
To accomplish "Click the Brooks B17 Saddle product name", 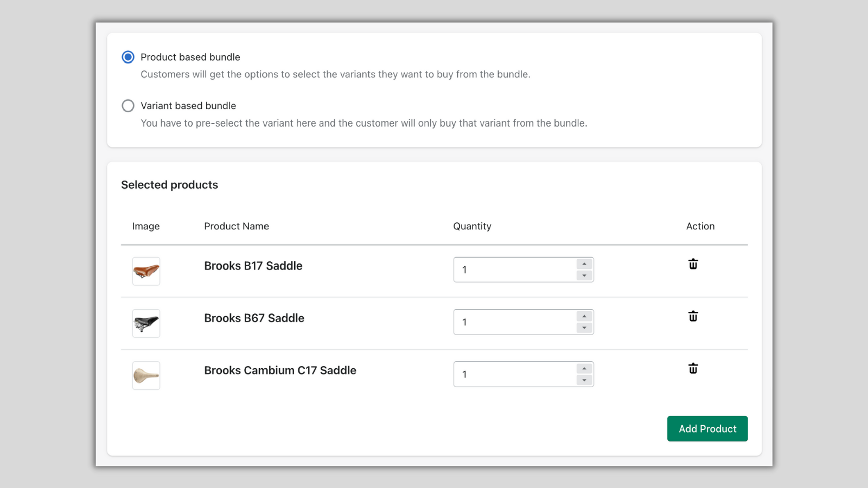I will [253, 266].
